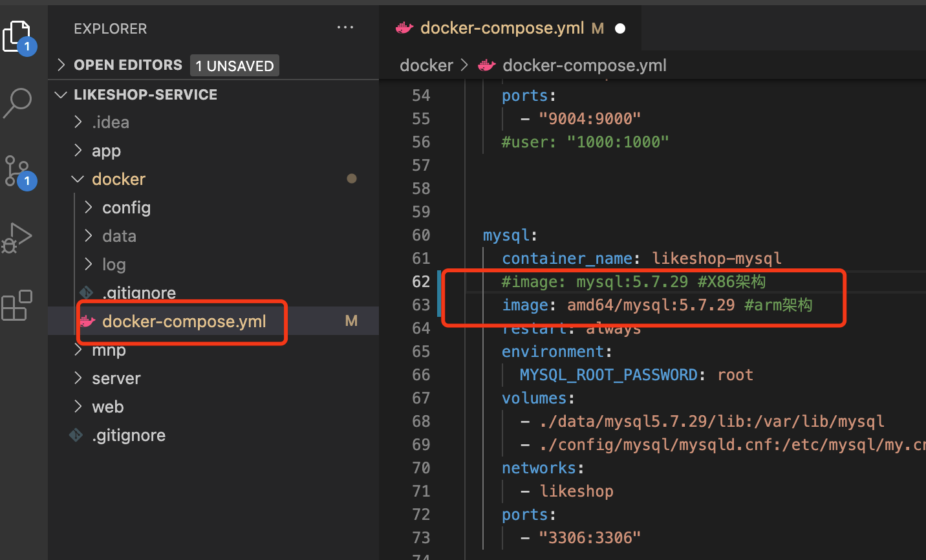Click line number 62 in gutter
The image size is (926, 560).
coord(421,282)
